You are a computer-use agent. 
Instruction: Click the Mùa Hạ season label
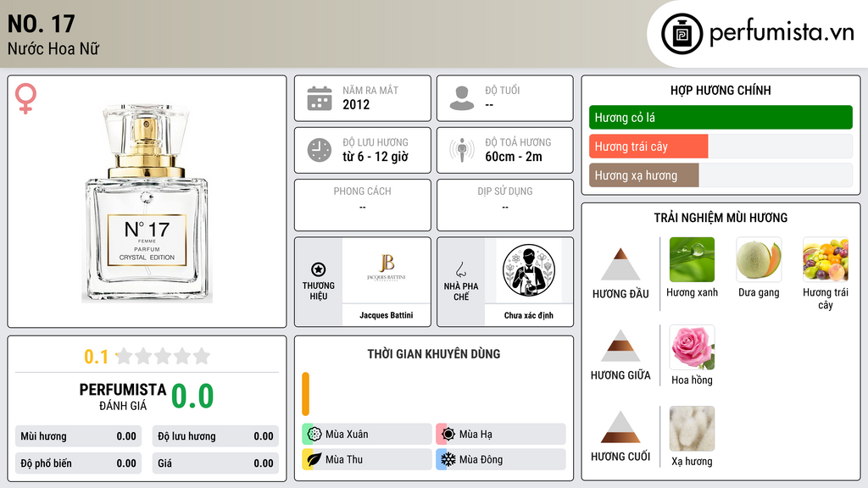pyautogui.click(x=476, y=434)
